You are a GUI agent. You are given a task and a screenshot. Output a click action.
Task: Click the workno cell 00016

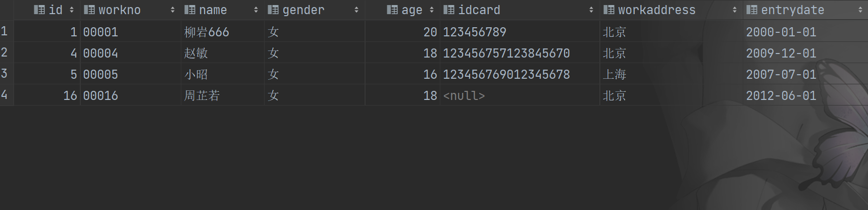click(x=100, y=96)
